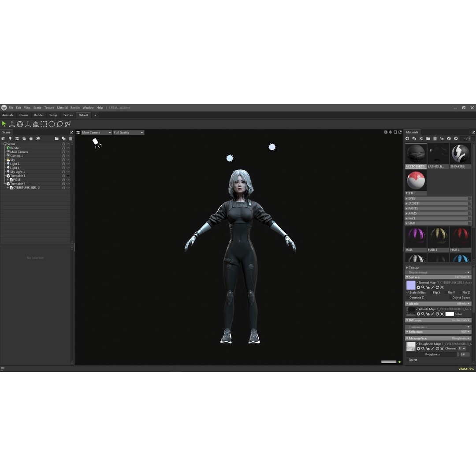Export the material with the outward arrow icon

[x=456, y=138]
